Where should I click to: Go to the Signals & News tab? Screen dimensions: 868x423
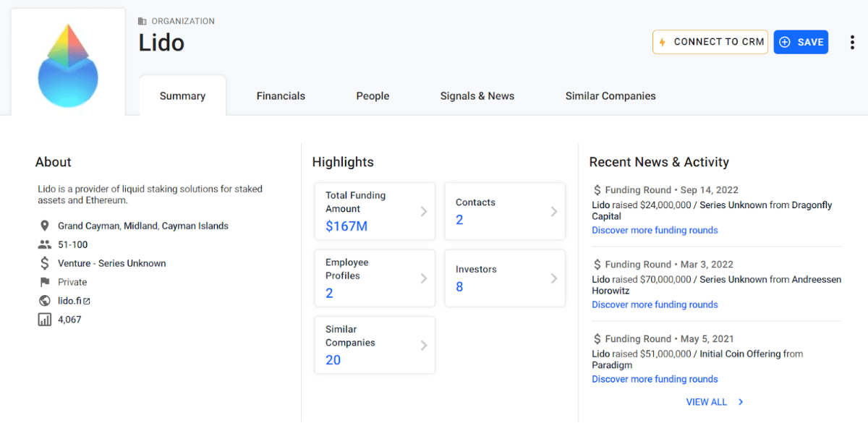(477, 95)
